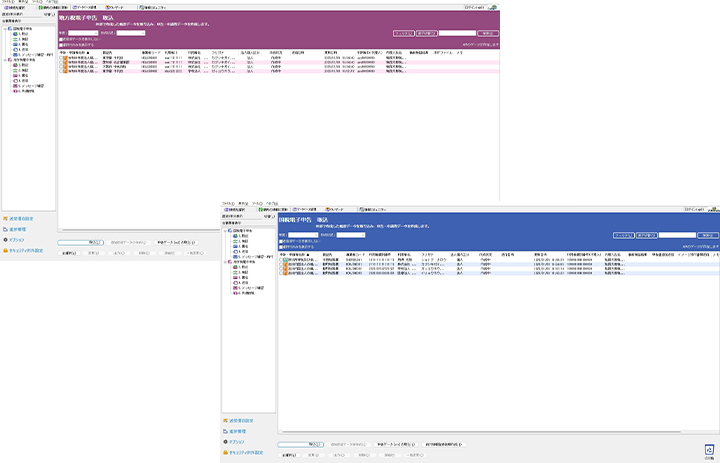This screenshot has height=463, width=720.
Task: Open the first filter dropdown in the purple window
Action: coord(80,32)
